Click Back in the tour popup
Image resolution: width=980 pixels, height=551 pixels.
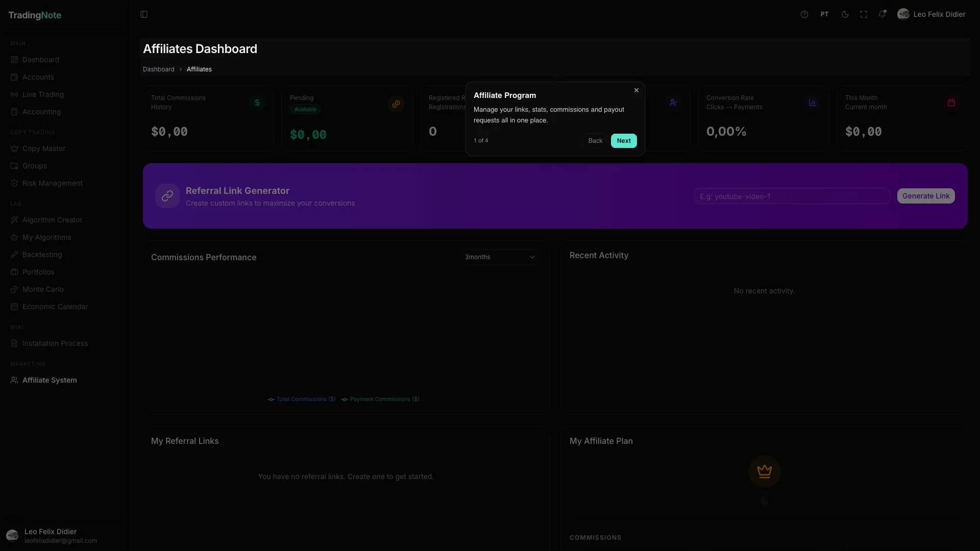coord(595,141)
